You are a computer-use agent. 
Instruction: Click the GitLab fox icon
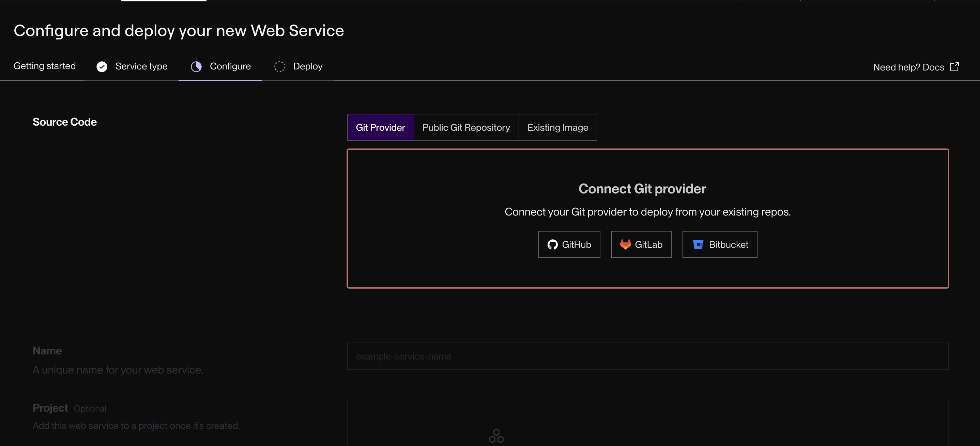click(x=625, y=244)
